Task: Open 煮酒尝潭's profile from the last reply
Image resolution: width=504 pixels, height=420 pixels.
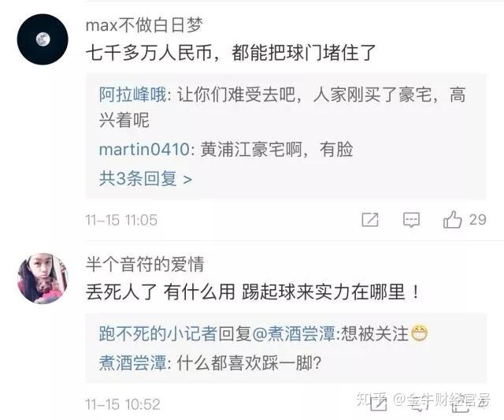Action: coord(132,362)
